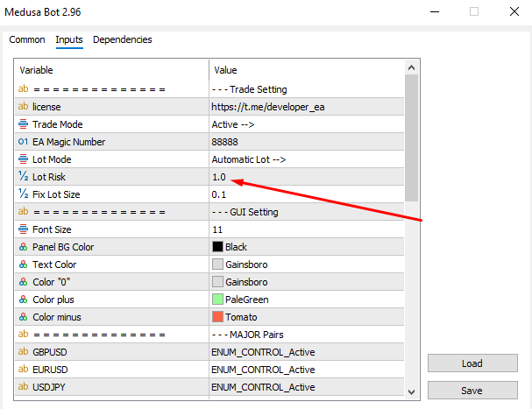Click the color icon beside Color minus
Image resolution: width=532 pixels, height=409 pixels.
point(23,317)
